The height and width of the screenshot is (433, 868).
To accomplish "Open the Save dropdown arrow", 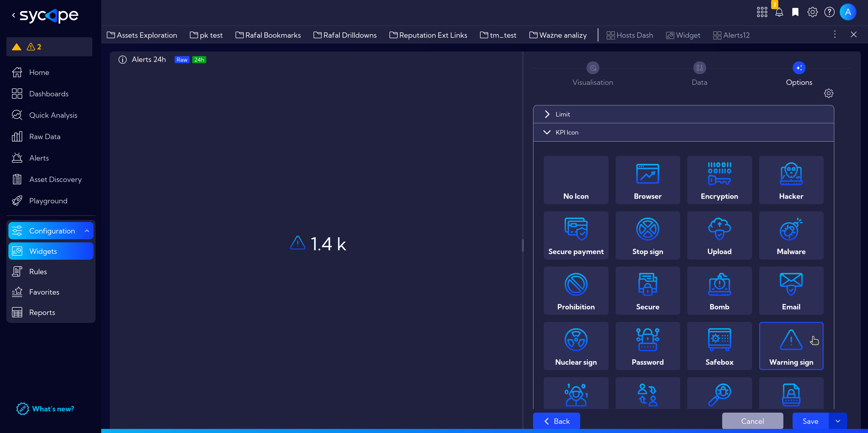I will pos(837,421).
